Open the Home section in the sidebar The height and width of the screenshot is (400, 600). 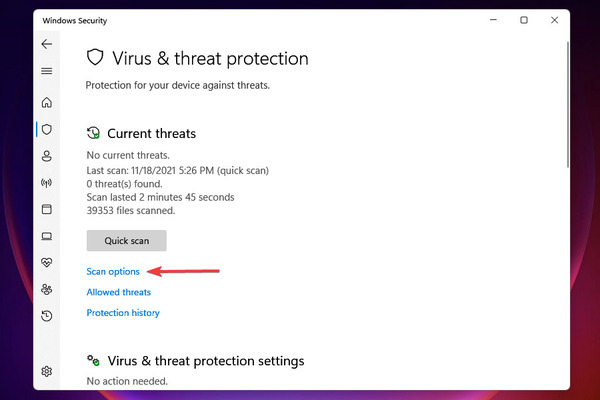47,102
